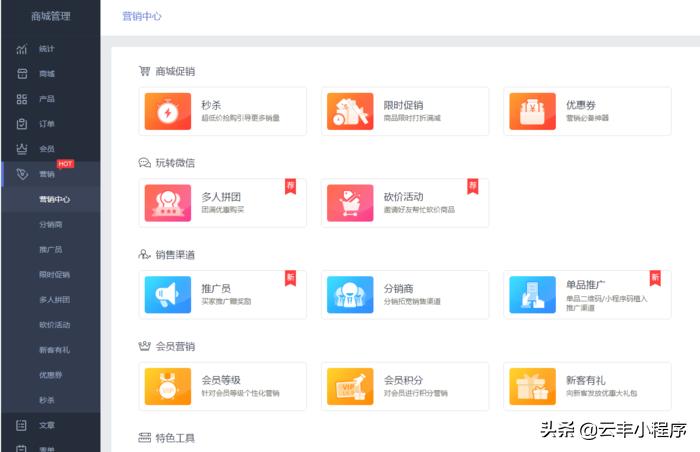Image resolution: width=700 pixels, height=452 pixels.
Task: Open the 新客有礼 gift box icon
Action: click(533, 386)
